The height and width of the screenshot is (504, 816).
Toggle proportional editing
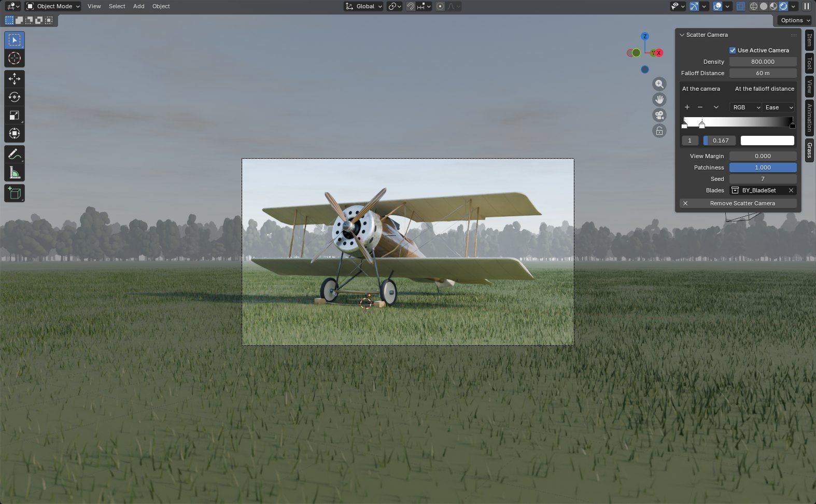440,6
